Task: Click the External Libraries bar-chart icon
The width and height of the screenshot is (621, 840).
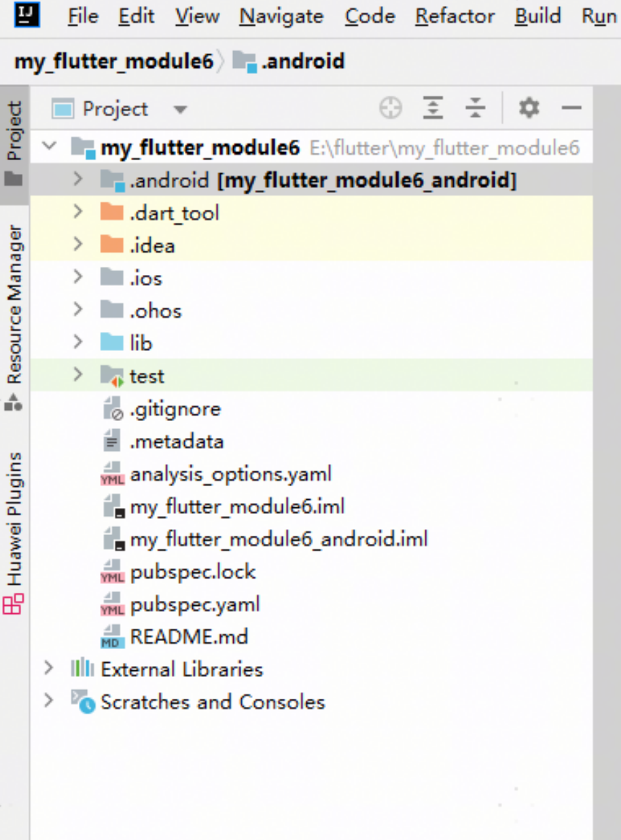Action: (x=82, y=668)
